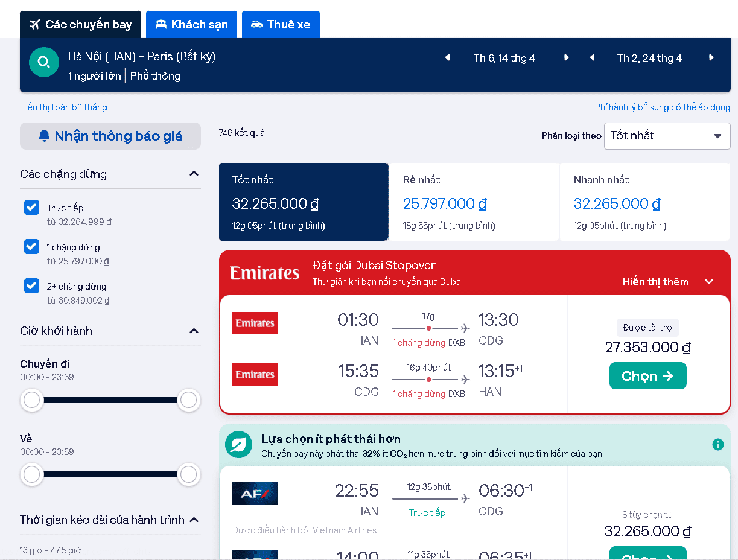Uncheck the Trực tiếp filter
738x560 pixels.
[31, 207]
